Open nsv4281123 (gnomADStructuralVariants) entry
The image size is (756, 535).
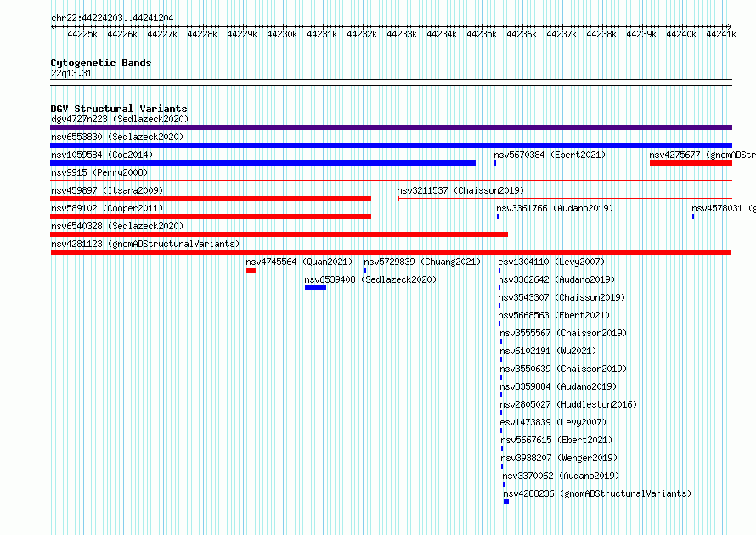(145, 244)
